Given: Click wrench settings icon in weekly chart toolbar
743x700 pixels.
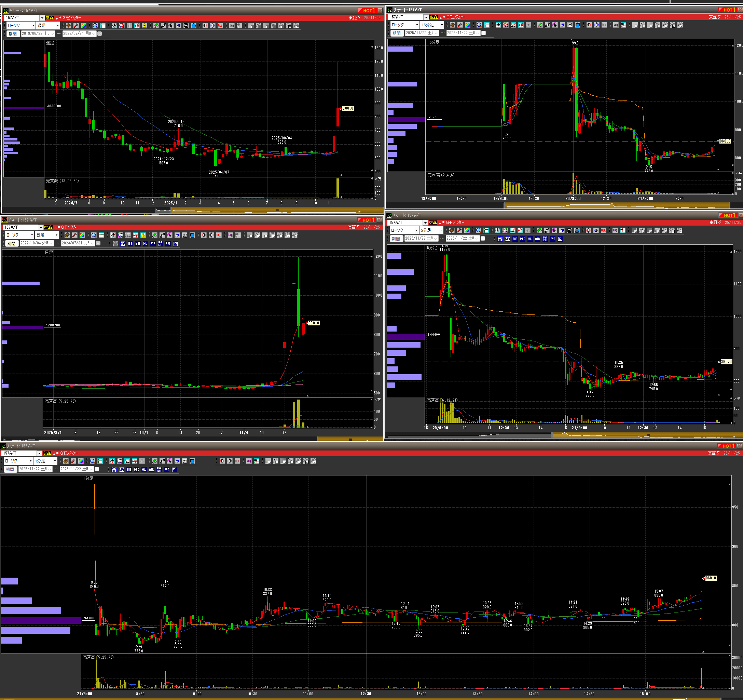Looking at the screenshot, I should tap(76, 25).
